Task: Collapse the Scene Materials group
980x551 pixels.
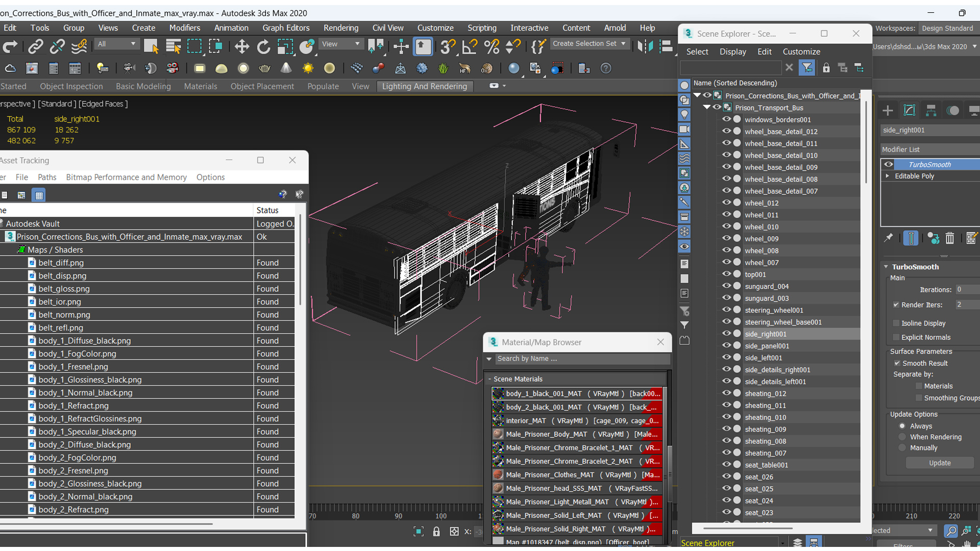Action: (489, 379)
